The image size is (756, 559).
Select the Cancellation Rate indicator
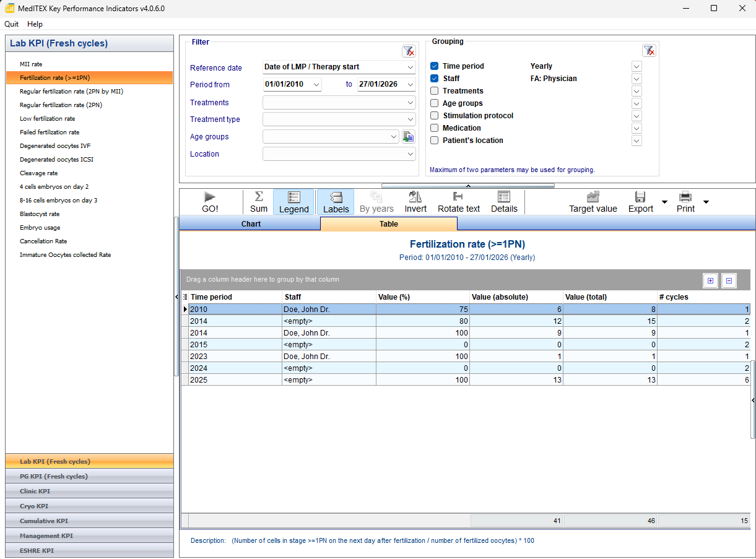(43, 241)
